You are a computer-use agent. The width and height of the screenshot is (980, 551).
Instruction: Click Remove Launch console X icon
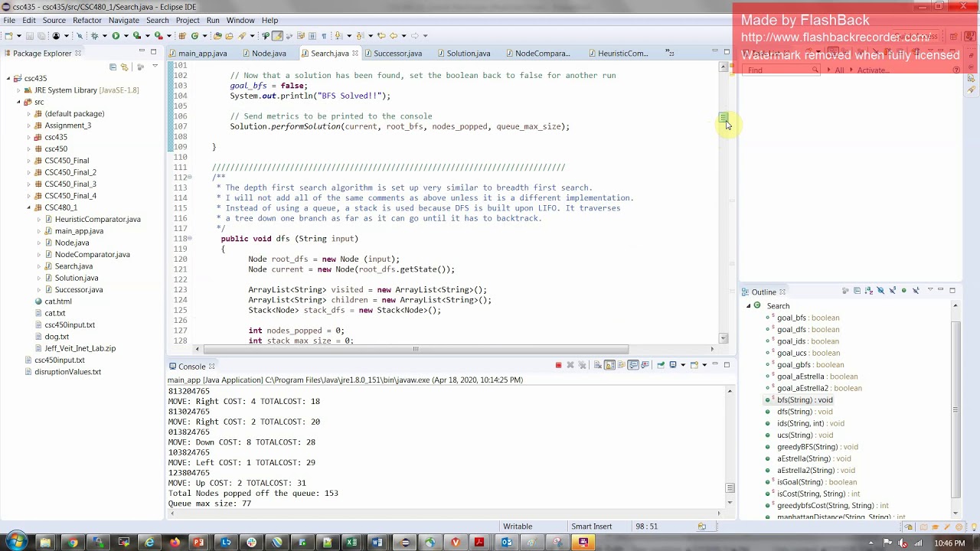click(570, 365)
